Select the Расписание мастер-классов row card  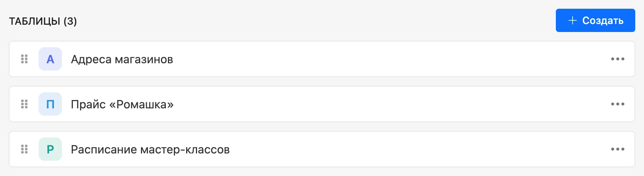pyautogui.click(x=322, y=149)
